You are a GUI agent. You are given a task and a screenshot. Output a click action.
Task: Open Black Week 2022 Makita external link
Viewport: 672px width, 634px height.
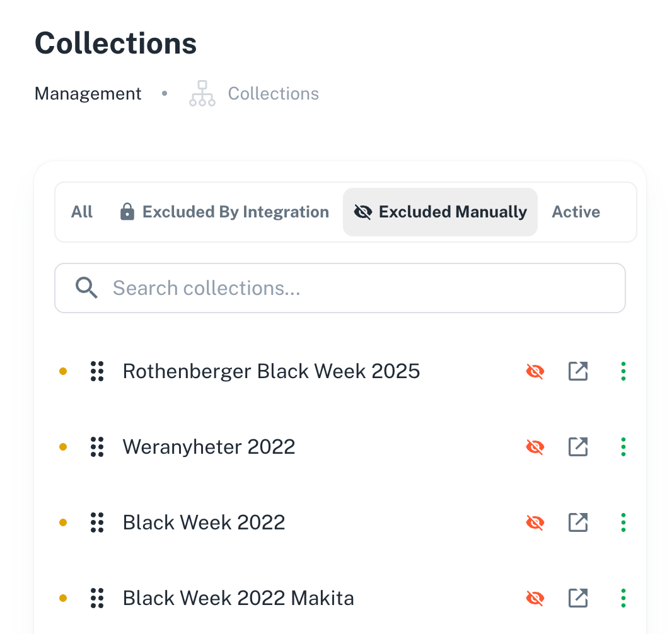pos(577,598)
